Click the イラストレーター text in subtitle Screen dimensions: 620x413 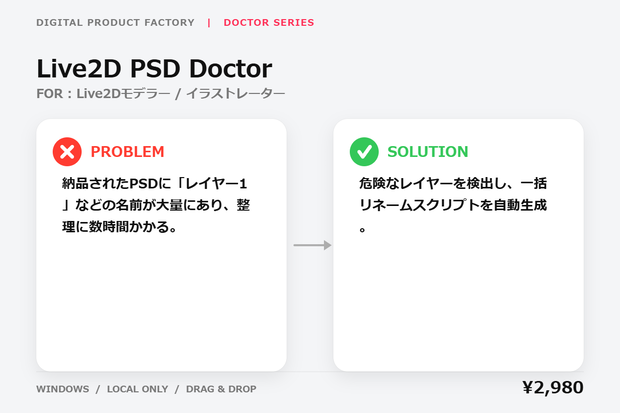coord(236,94)
